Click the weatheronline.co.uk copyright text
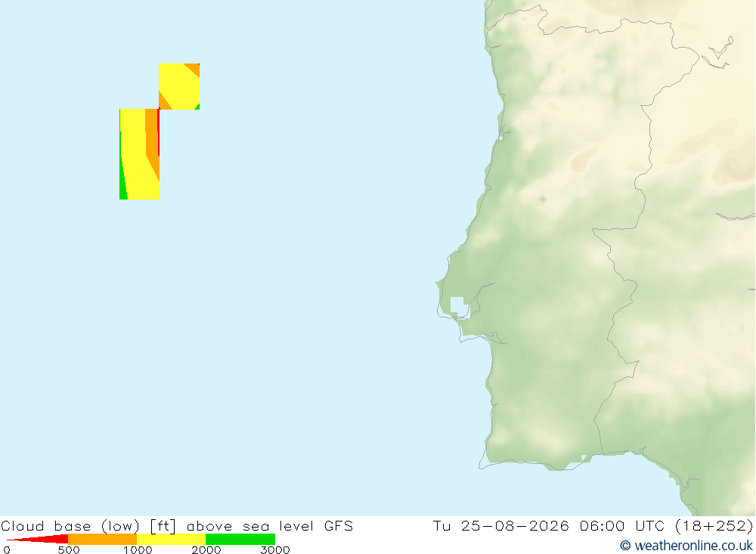Viewport: 756px width, 554px height. pos(686,546)
